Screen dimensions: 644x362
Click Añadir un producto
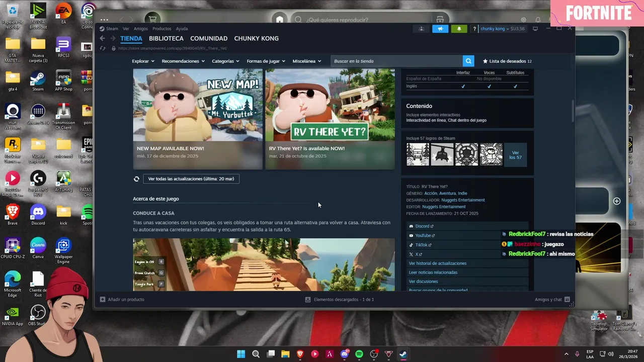coord(122,300)
